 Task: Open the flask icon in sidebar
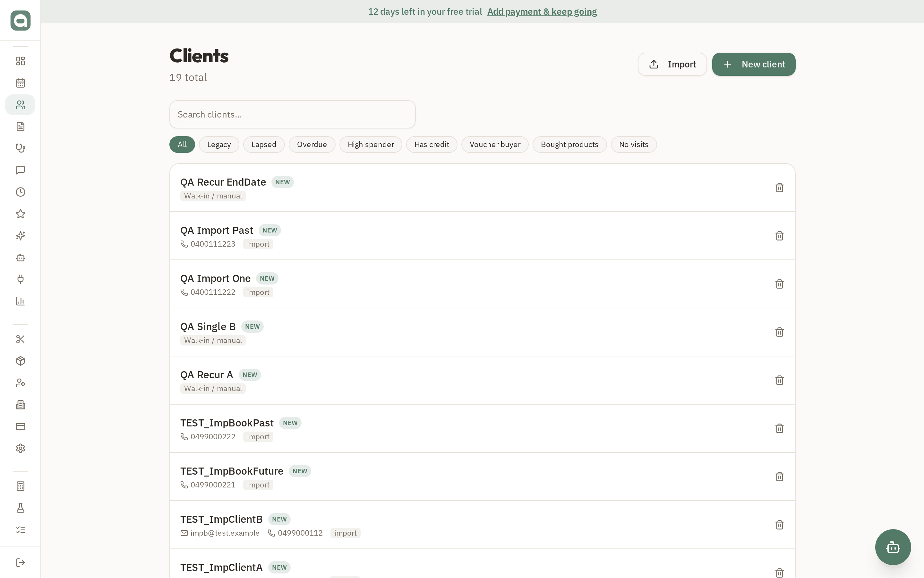tap(20, 508)
